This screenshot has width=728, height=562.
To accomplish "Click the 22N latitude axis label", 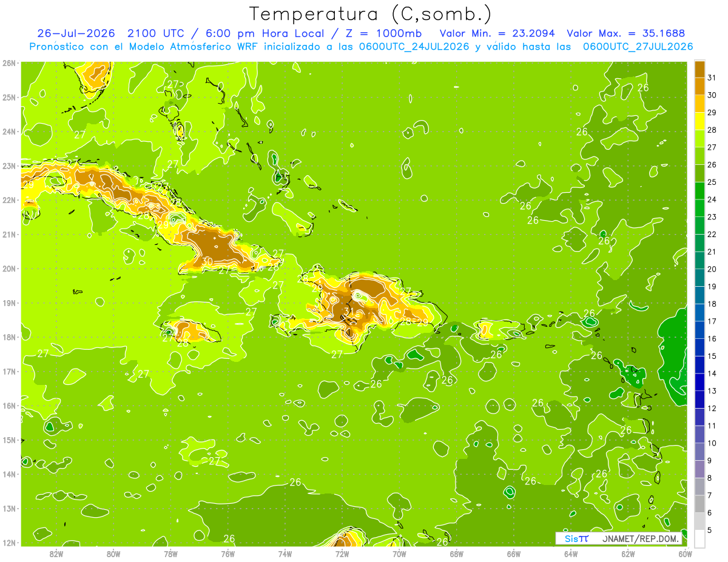I will 9,200.
